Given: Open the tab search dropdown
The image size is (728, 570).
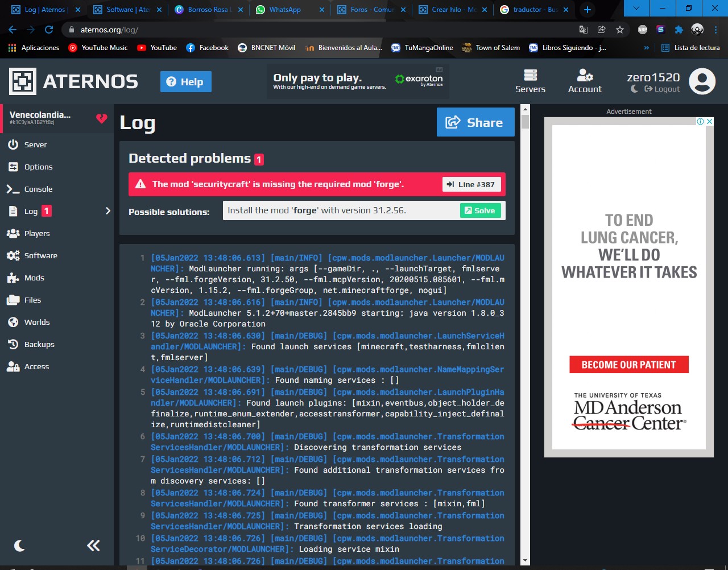Looking at the screenshot, I should click(636, 8).
